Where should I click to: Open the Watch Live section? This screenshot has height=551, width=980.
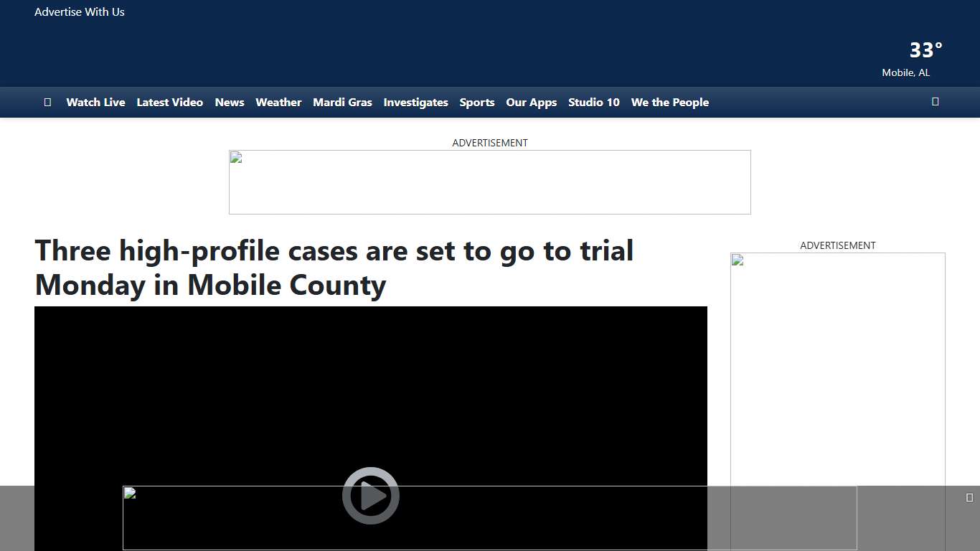click(95, 102)
